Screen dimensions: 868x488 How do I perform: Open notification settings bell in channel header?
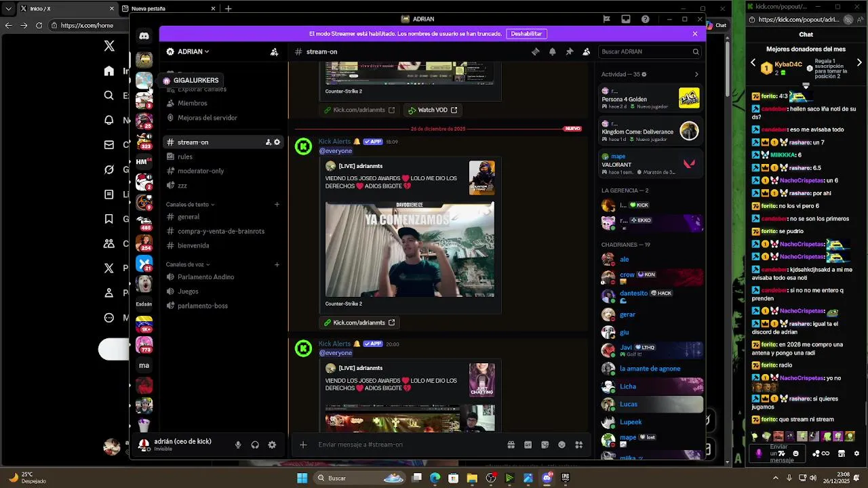pyautogui.click(x=552, y=52)
